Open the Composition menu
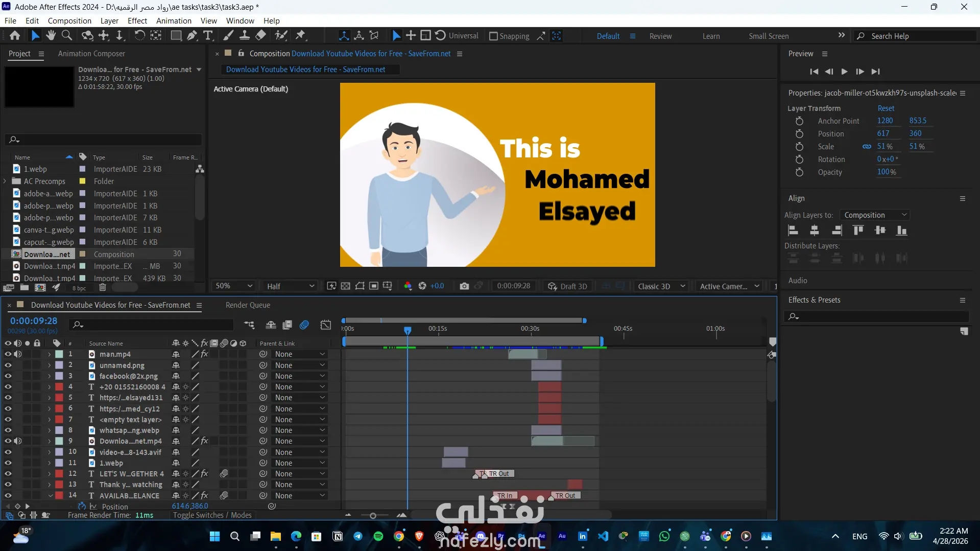Viewport: 980px width, 551px height. (x=69, y=21)
